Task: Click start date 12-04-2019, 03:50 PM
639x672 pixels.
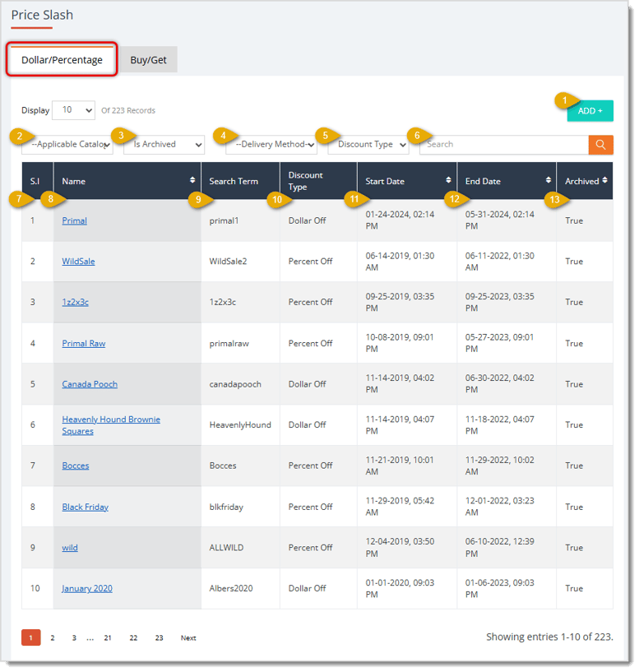Action: 400,548
